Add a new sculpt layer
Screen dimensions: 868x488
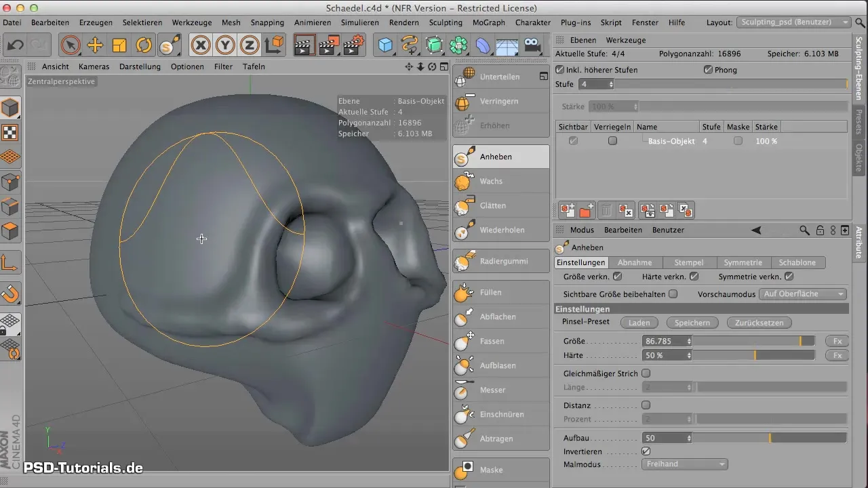pos(568,210)
